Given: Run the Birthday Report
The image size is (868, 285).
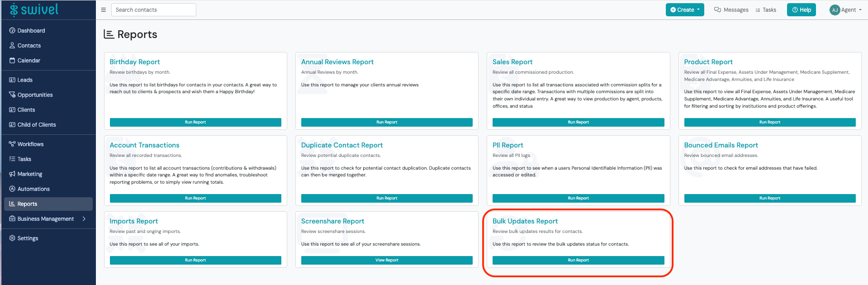Looking at the screenshot, I should pyautogui.click(x=195, y=122).
